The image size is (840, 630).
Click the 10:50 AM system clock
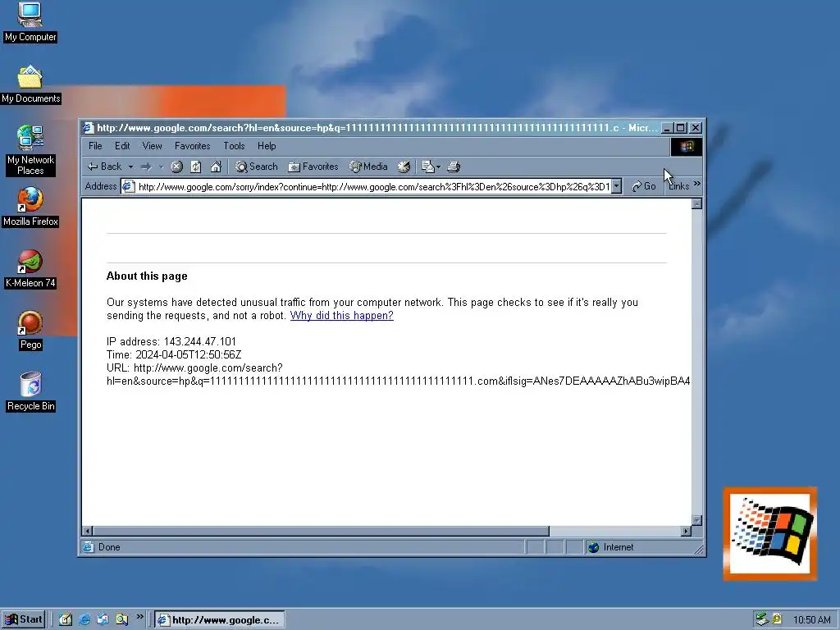pos(811,620)
